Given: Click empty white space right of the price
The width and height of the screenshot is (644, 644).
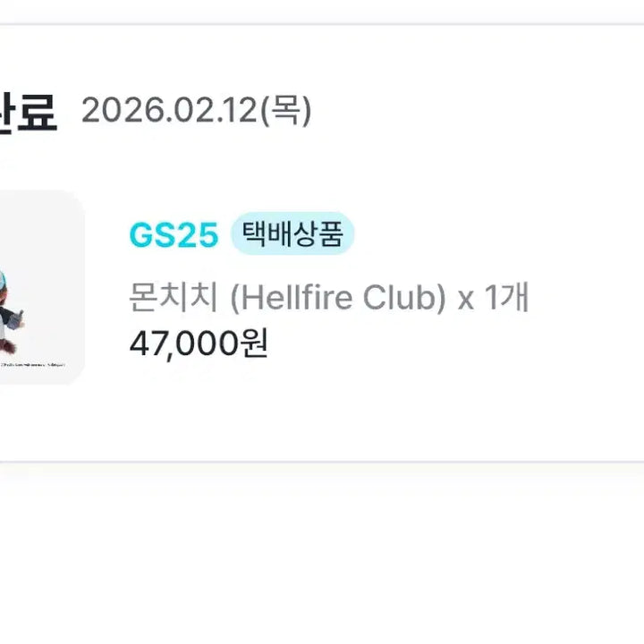Looking at the screenshot, I should [x=447, y=342].
